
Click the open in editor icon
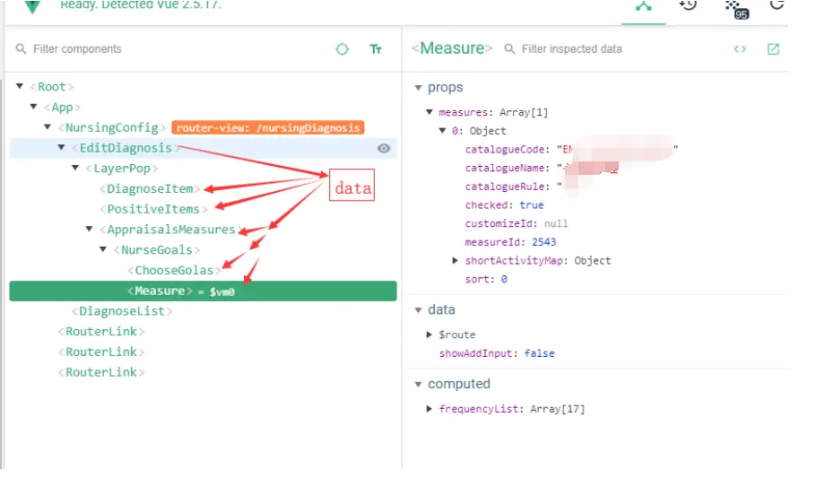coord(773,49)
